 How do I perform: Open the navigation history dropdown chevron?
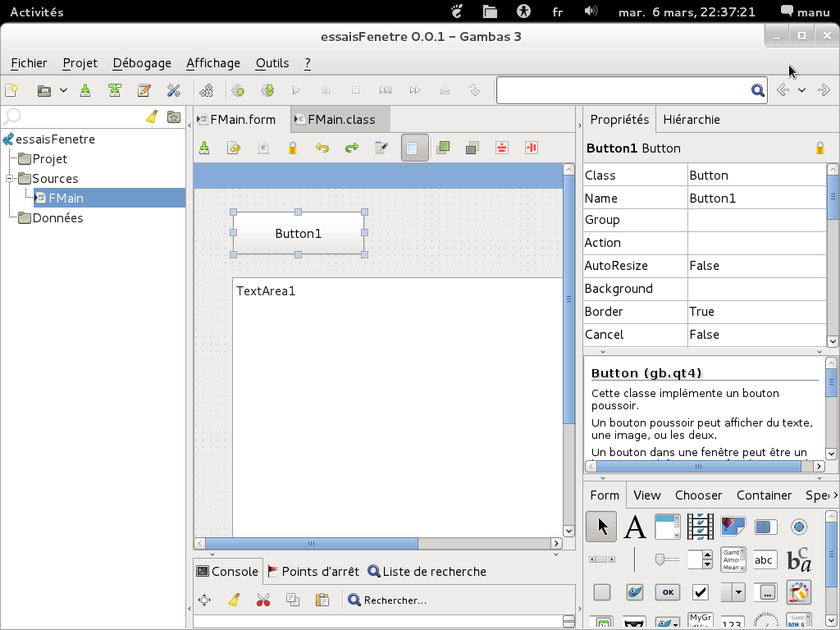click(x=801, y=90)
